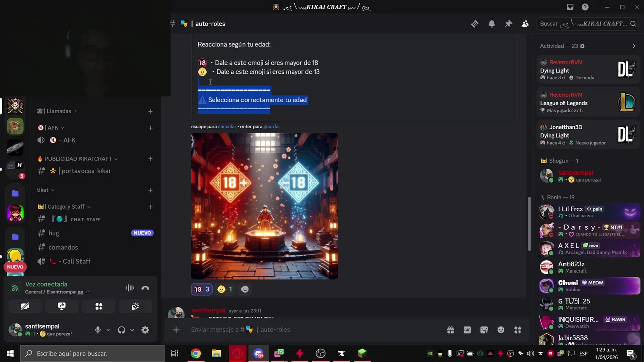Collapse the Llamadas category
This screenshot has width=644, height=362.
coord(57,111)
